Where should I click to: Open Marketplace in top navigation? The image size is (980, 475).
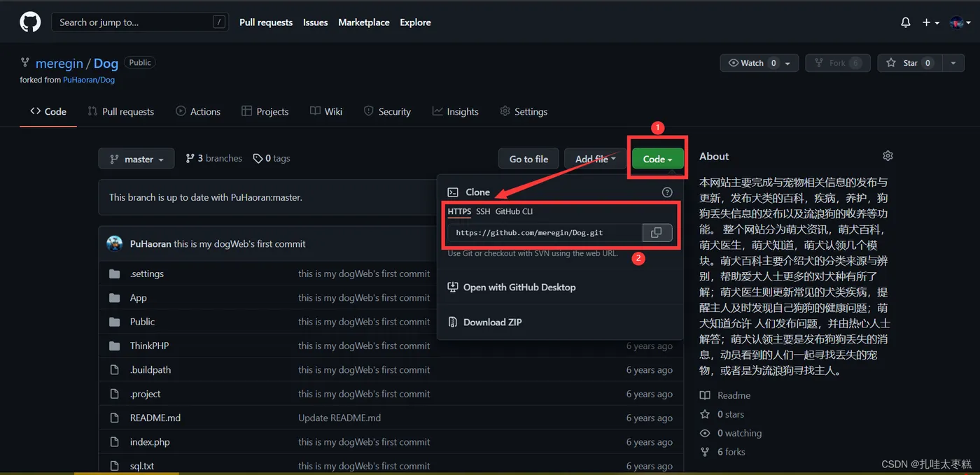(x=364, y=22)
